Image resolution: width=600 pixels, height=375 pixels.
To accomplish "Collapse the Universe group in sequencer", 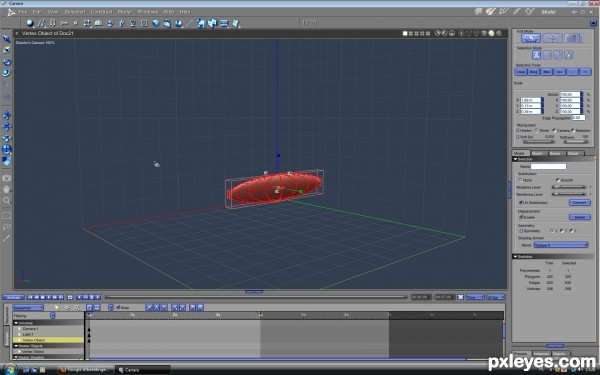I will point(16,323).
